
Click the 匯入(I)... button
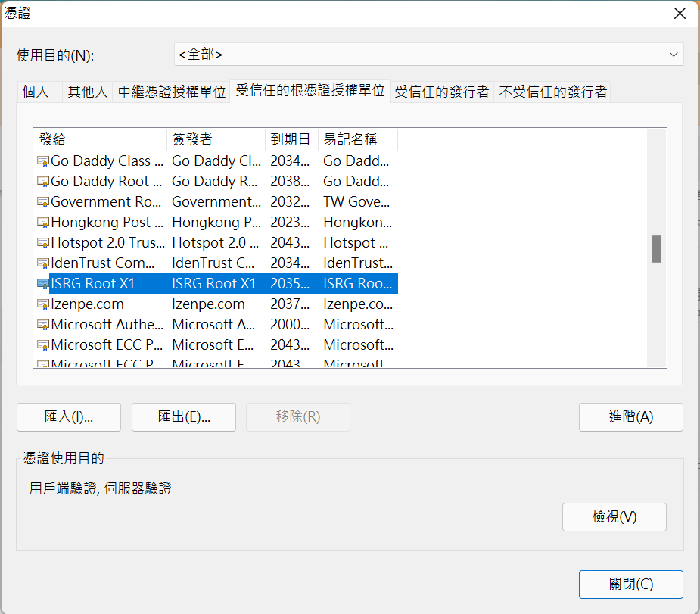69,417
